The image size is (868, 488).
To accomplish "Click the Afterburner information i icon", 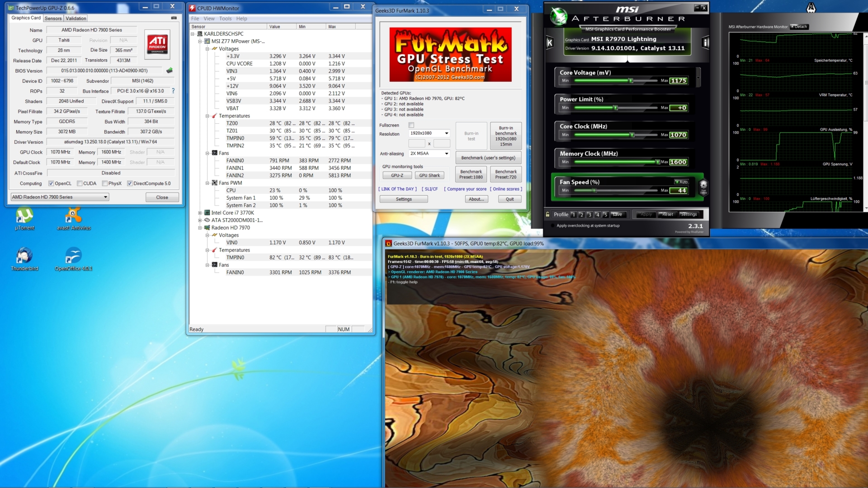I will (x=705, y=43).
